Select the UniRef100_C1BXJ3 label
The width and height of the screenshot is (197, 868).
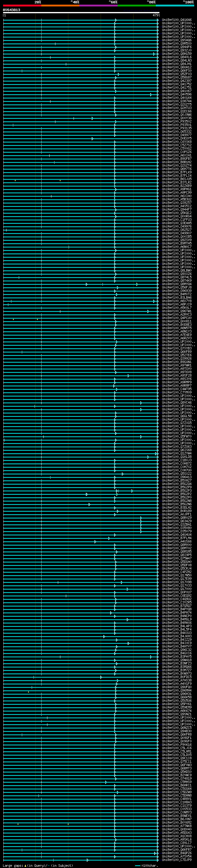pos(177,460)
